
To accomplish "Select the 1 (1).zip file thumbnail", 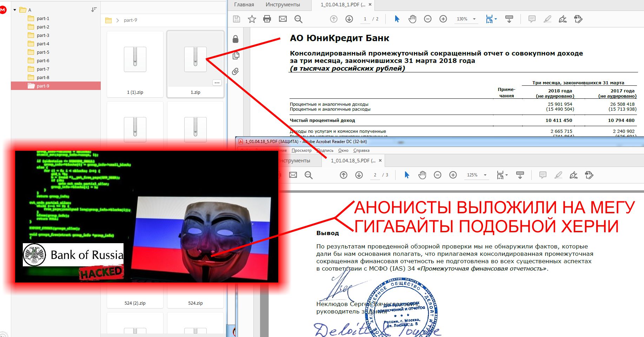I will tap(135, 64).
